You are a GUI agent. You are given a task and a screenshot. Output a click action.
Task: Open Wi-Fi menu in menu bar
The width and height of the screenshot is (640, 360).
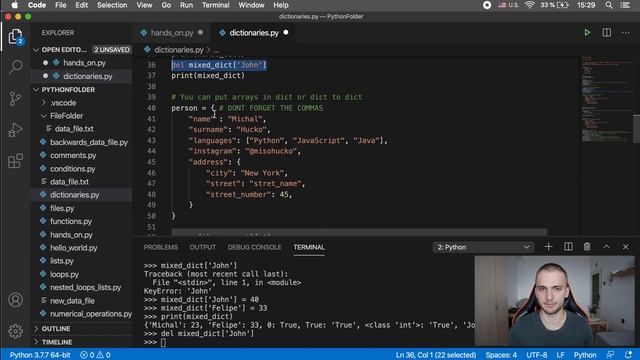[x=529, y=5]
